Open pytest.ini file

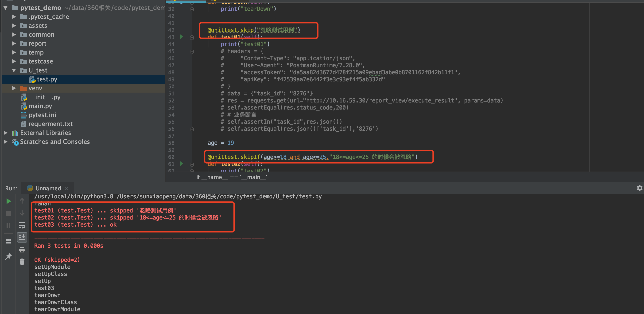(42, 115)
